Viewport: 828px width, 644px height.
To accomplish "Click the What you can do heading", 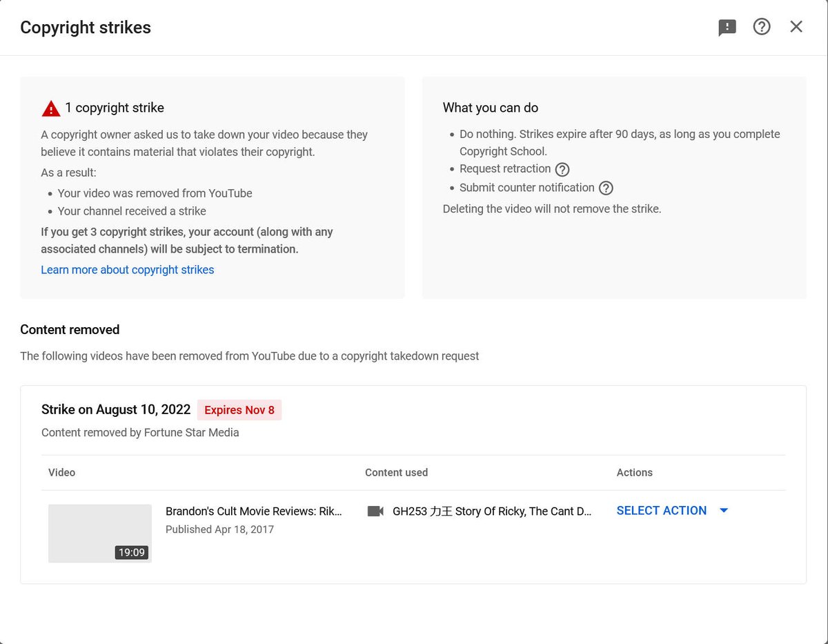I will (x=491, y=108).
